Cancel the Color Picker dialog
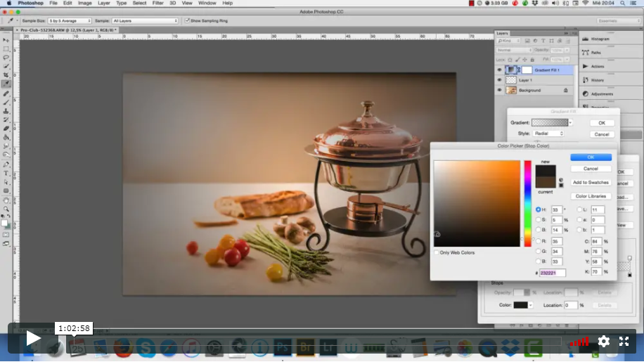 [x=591, y=169]
